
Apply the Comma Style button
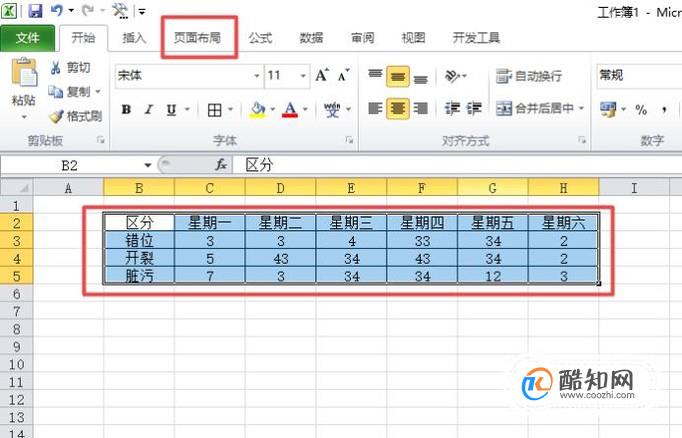click(664, 110)
